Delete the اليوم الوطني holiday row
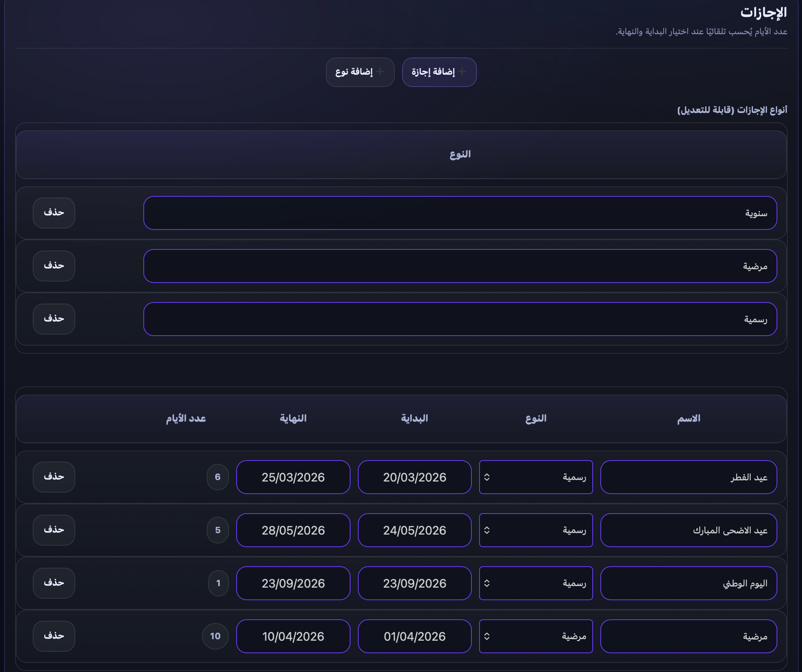Screen dimensions: 802x672 [54, 583]
